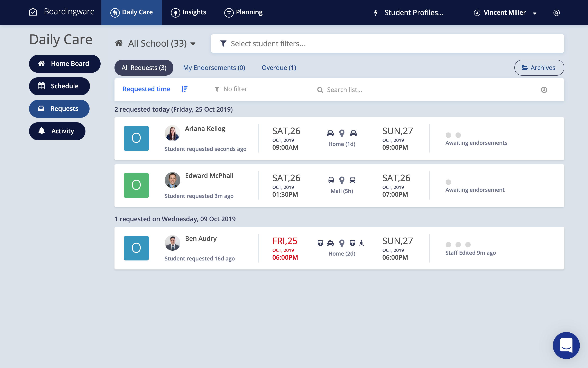Click the sort order icon beside Requested time
The height and width of the screenshot is (368, 588).
pyautogui.click(x=184, y=89)
